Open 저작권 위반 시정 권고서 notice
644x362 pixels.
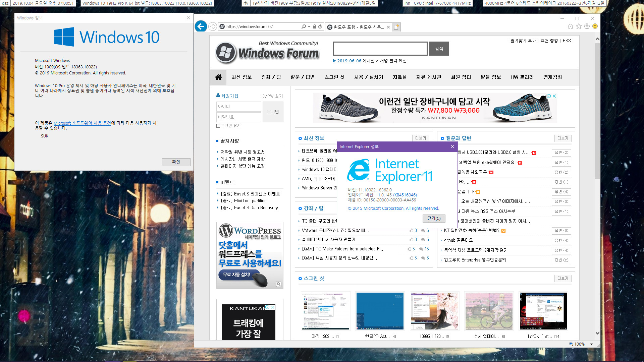pyautogui.click(x=243, y=152)
